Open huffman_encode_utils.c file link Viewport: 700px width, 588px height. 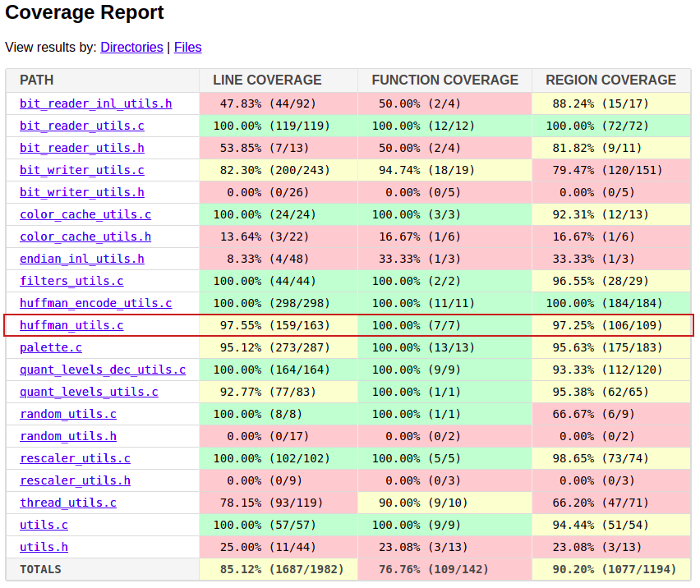click(95, 303)
